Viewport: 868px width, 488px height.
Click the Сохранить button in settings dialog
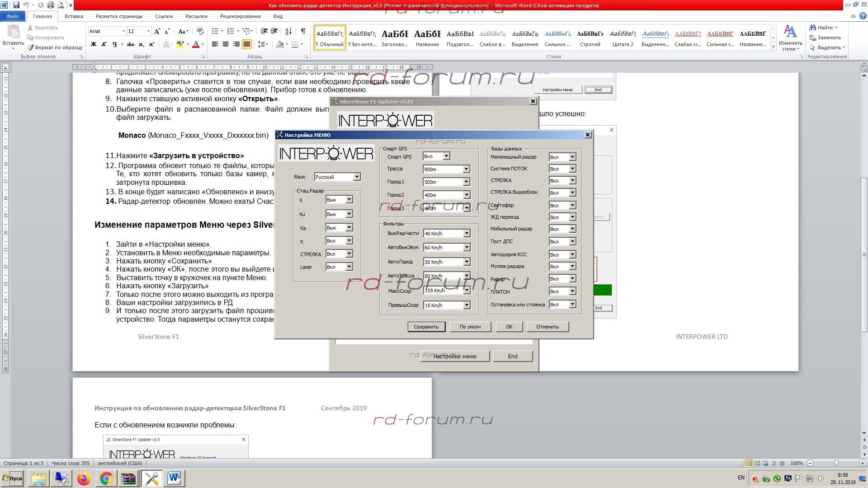426,327
